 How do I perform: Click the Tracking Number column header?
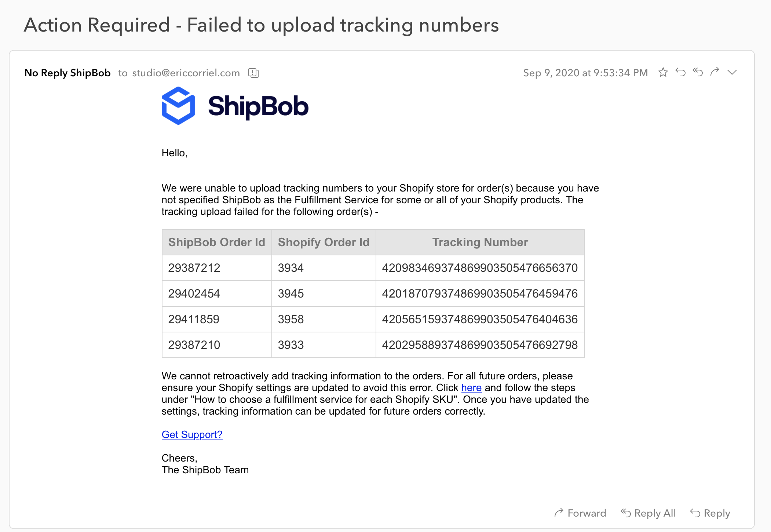coord(480,242)
